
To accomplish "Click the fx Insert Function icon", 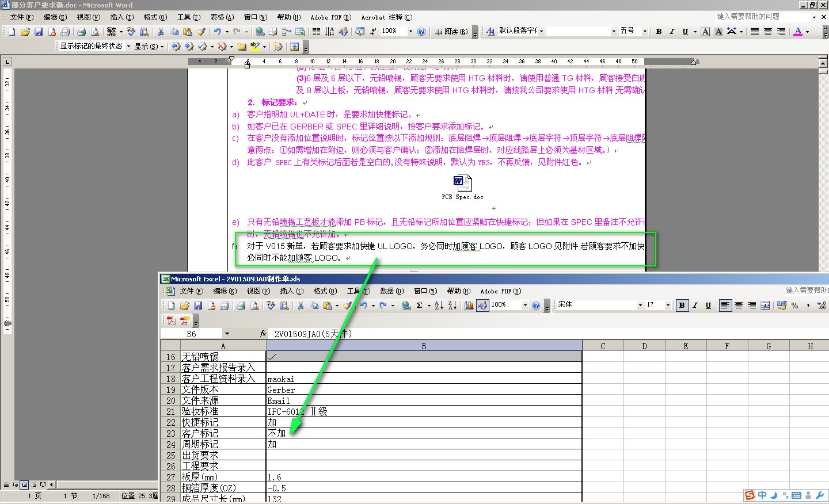I will 263,334.
